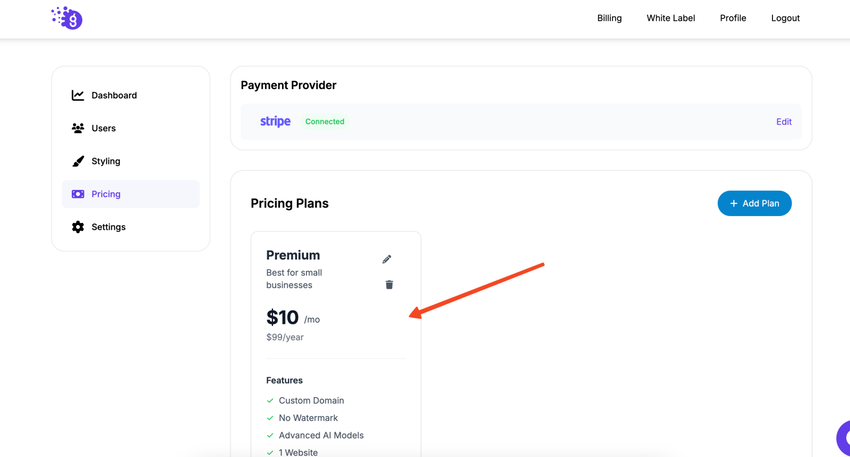
Task: Click the app logo in the header
Action: click(67, 18)
